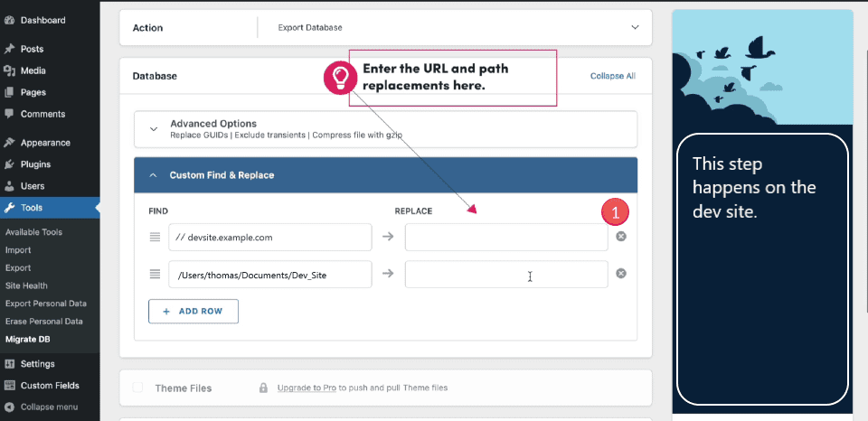Click the Upgrade to Pro link
This screenshot has width=868, height=421.
click(x=306, y=388)
